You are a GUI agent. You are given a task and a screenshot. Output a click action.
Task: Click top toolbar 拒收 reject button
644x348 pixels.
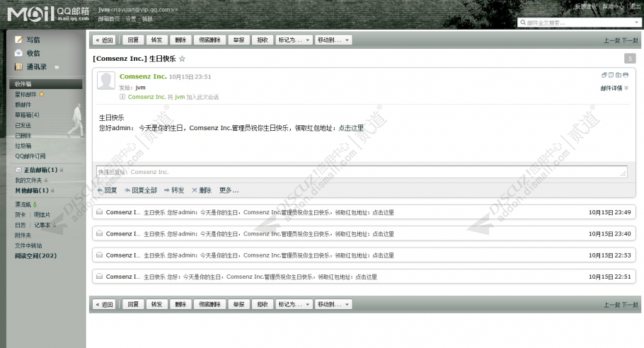pos(263,40)
